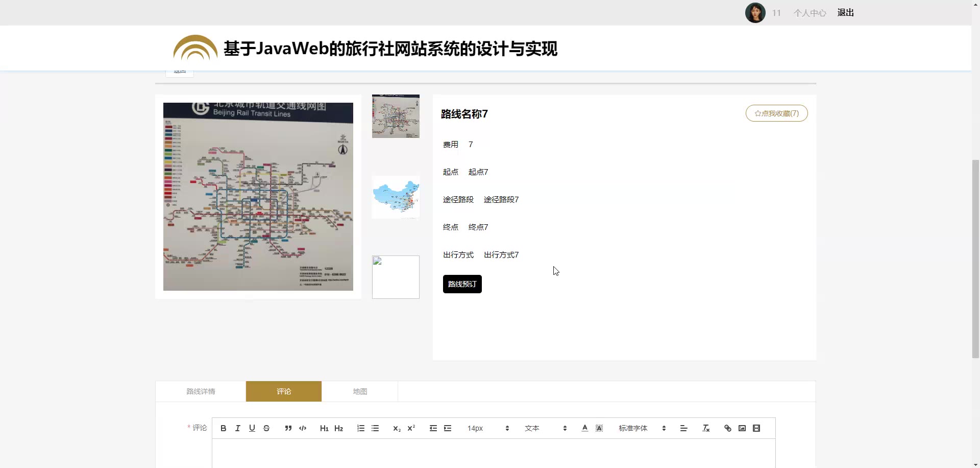
Task: Insert a video into the comment
Action: [756, 428]
